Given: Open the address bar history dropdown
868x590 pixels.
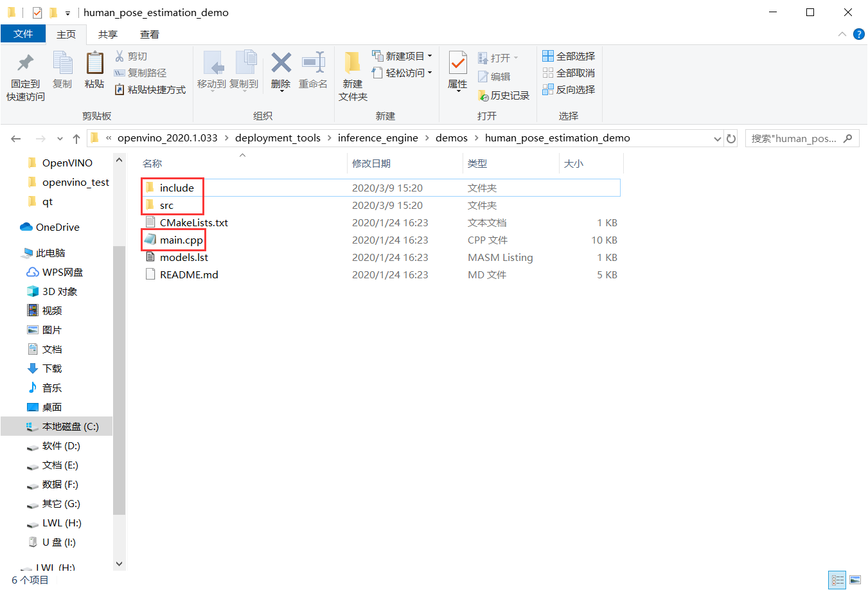Looking at the screenshot, I should (718, 138).
